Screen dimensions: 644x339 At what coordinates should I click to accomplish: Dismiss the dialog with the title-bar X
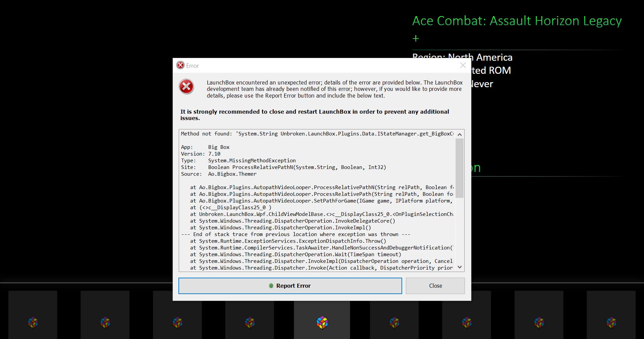pyautogui.click(x=463, y=65)
